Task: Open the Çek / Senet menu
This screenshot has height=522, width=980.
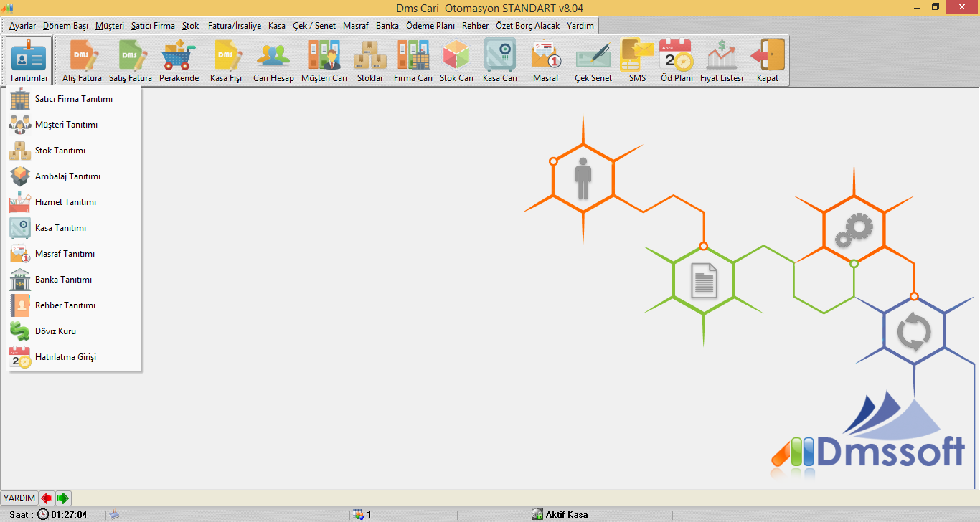Action: click(314, 25)
